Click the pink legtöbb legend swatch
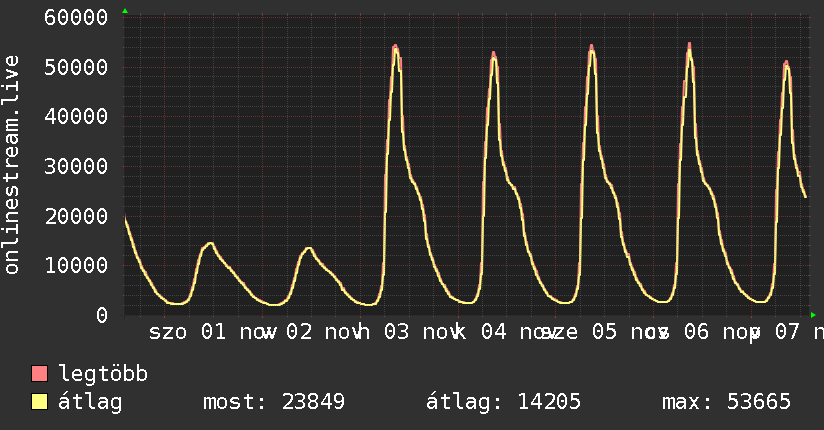Image resolution: width=824 pixels, height=430 pixels. pyautogui.click(x=39, y=374)
